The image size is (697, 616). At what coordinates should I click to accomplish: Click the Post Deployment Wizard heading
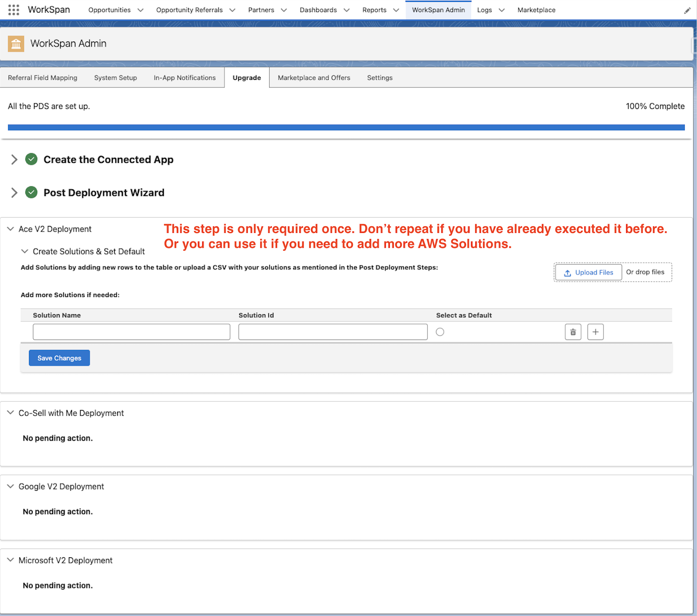[104, 192]
